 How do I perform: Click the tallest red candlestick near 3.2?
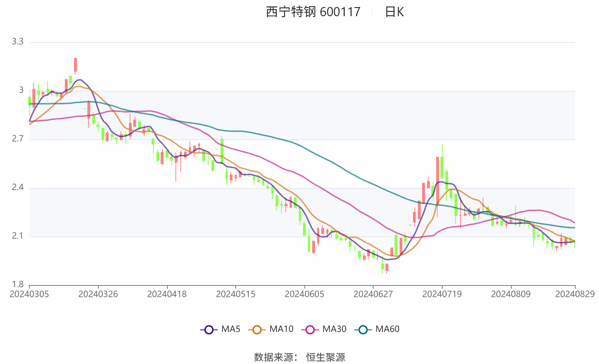tap(75, 65)
